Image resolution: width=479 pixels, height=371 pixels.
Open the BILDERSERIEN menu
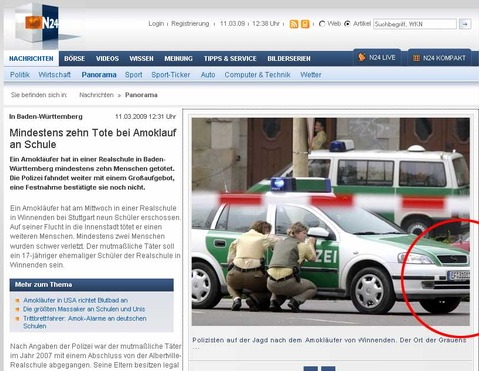(x=289, y=59)
